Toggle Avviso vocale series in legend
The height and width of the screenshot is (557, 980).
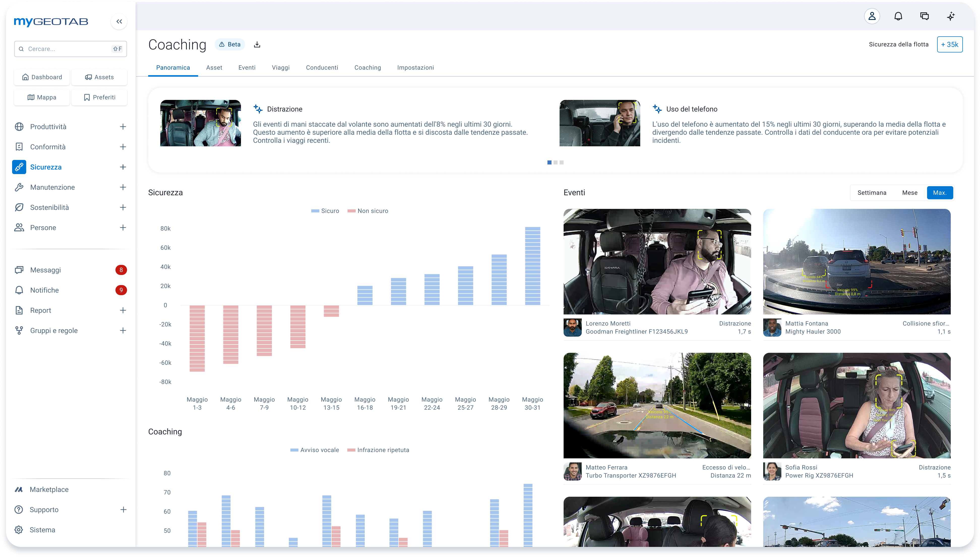click(x=315, y=450)
